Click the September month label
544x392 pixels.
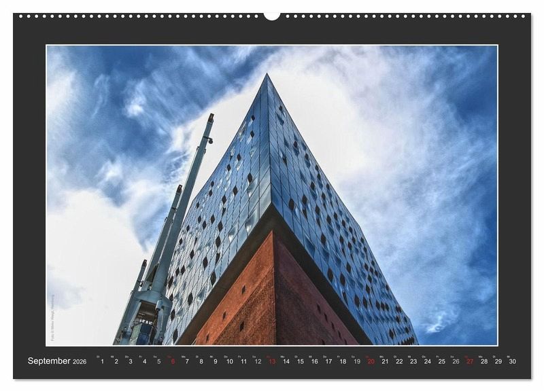tap(49, 361)
